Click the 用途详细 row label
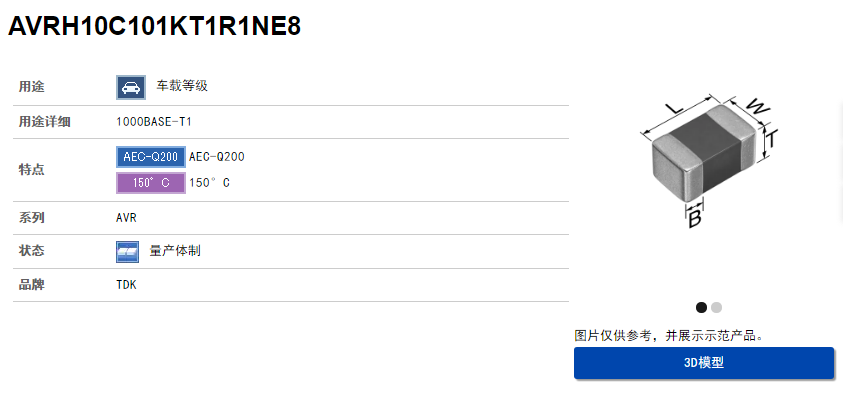This screenshot has width=843, height=395. click(x=45, y=122)
